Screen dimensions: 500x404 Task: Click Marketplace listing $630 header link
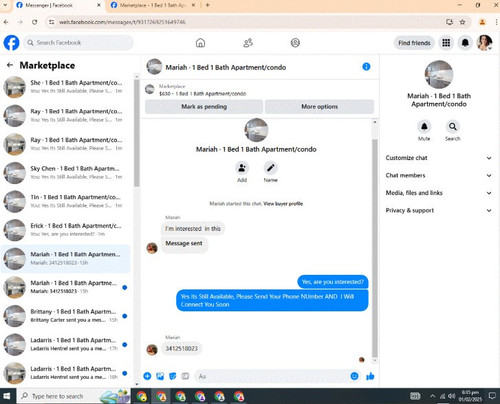[203, 94]
